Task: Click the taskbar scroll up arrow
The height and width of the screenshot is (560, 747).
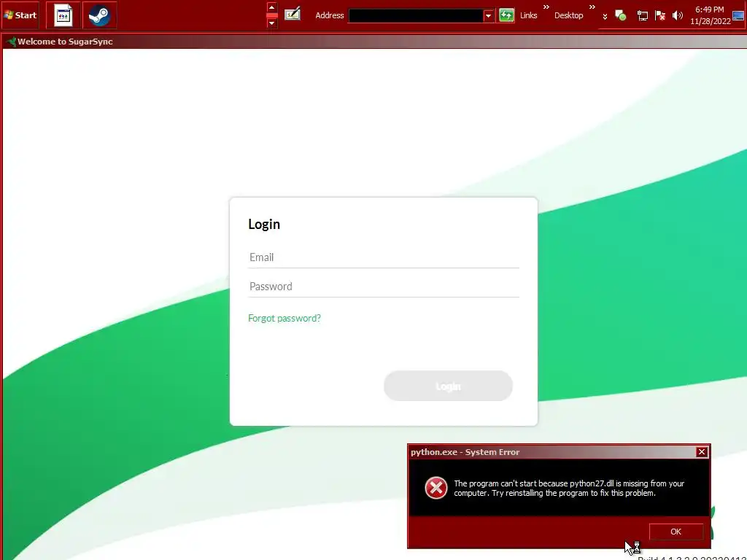Action: (271, 7)
